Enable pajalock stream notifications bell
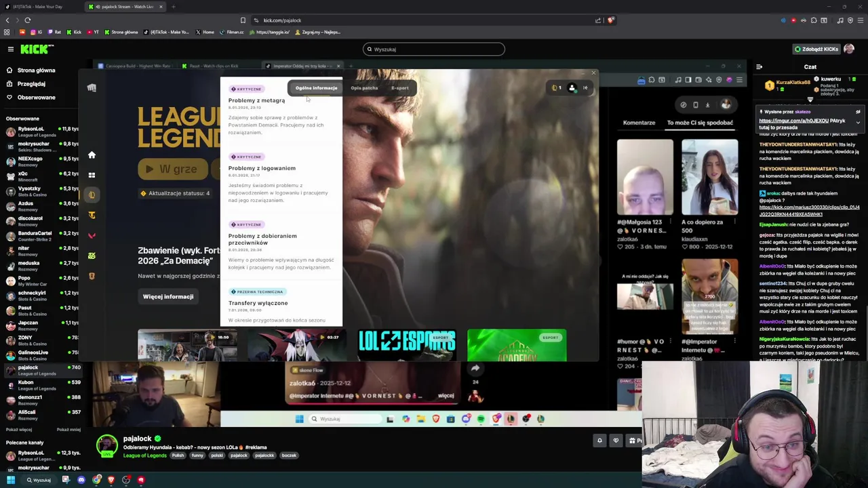Viewport: 868px width, 488px height. pyautogui.click(x=599, y=441)
